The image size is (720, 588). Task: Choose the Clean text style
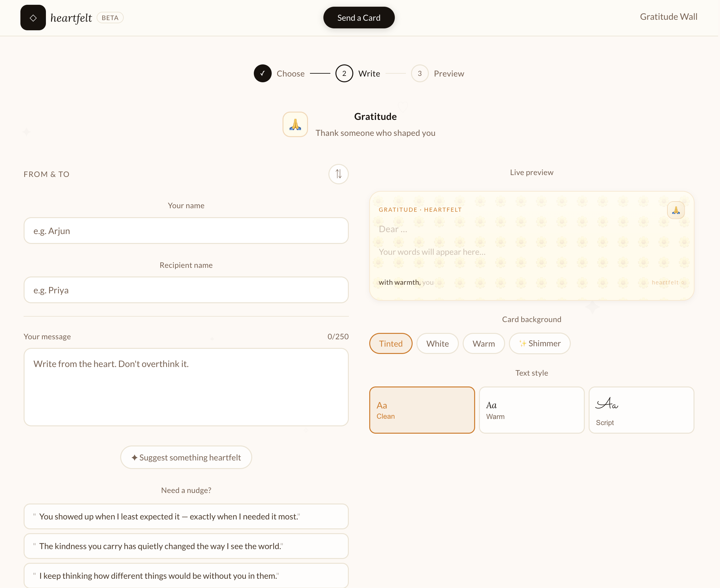point(422,410)
